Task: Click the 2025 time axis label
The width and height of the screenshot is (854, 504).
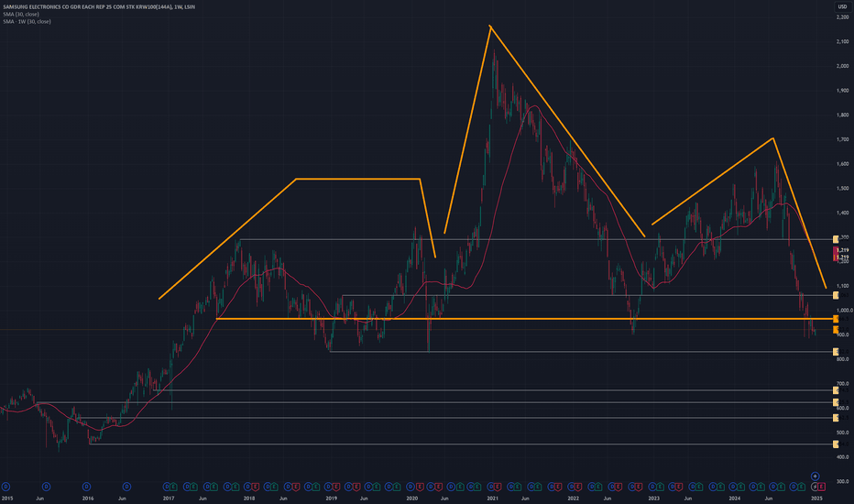Action: tap(816, 499)
